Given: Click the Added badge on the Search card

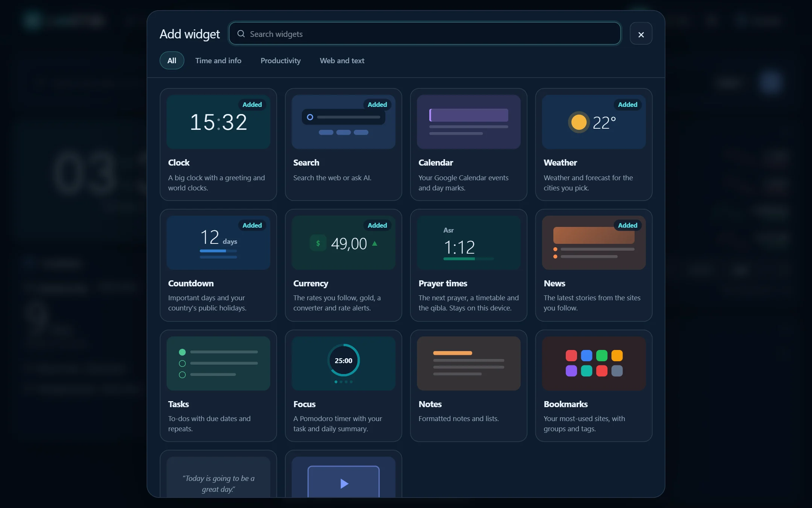Looking at the screenshot, I should (377, 105).
